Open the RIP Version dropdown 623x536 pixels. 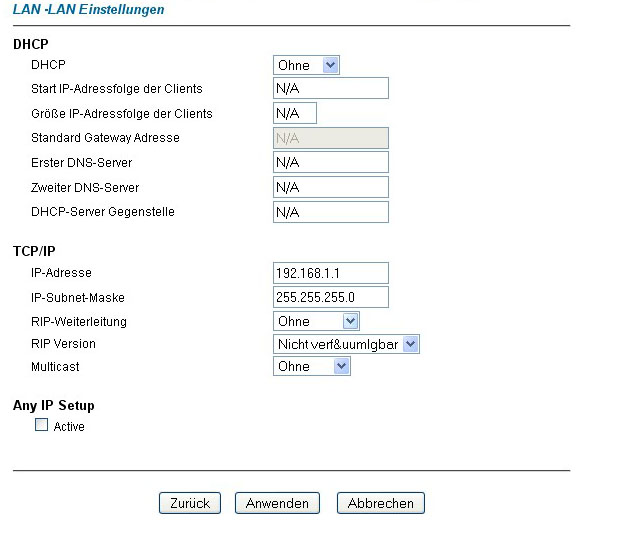[x=345, y=344]
